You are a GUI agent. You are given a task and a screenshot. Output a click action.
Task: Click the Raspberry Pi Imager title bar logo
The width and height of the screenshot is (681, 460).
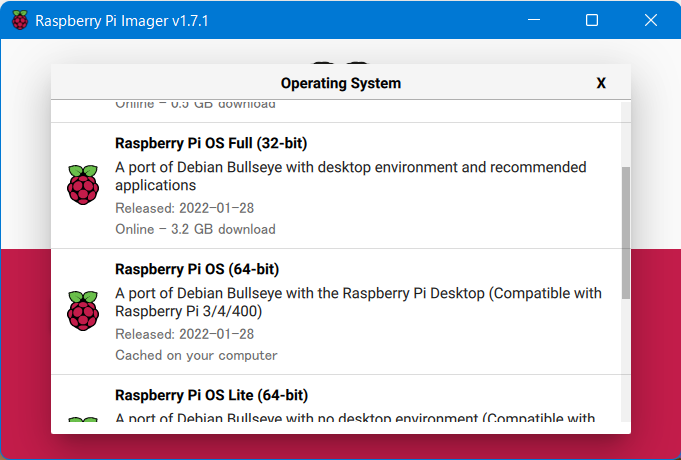point(20,20)
